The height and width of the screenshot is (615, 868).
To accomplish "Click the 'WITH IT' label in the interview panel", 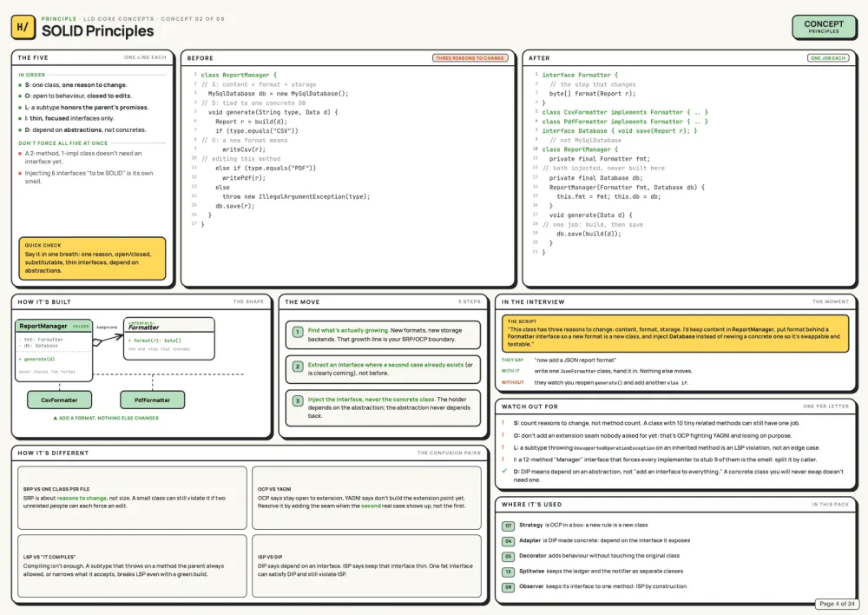I will tap(510, 371).
